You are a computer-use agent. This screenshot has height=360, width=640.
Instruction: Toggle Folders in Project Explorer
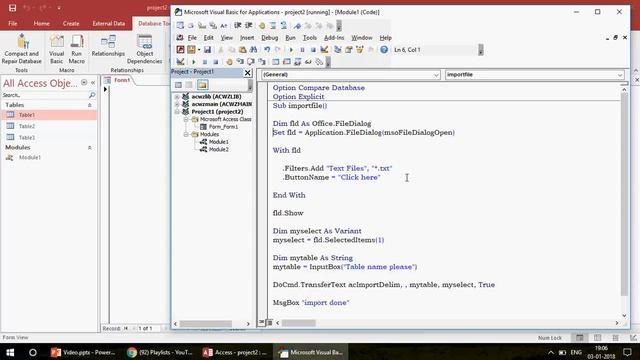coord(202,85)
